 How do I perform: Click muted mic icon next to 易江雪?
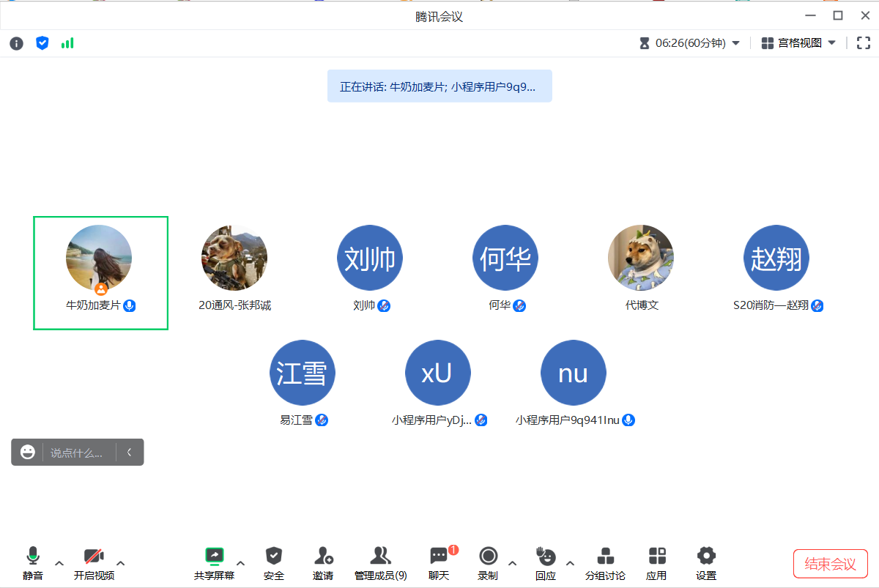click(322, 420)
